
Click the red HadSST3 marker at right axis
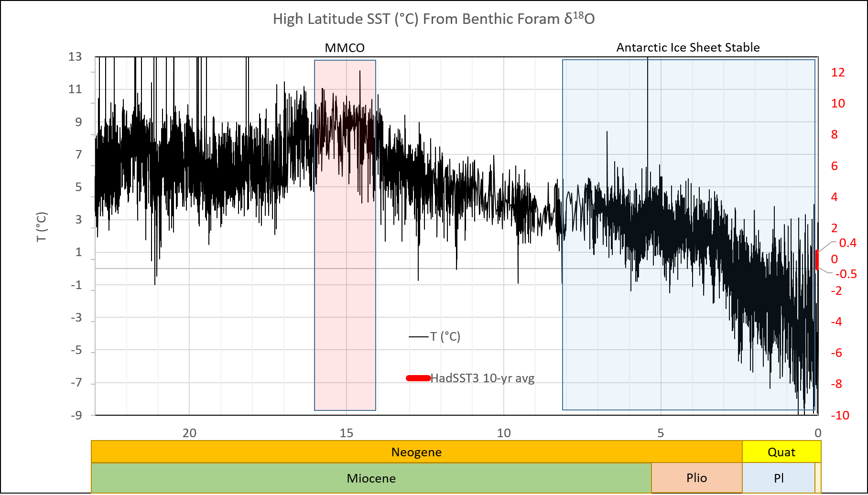(x=817, y=260)
